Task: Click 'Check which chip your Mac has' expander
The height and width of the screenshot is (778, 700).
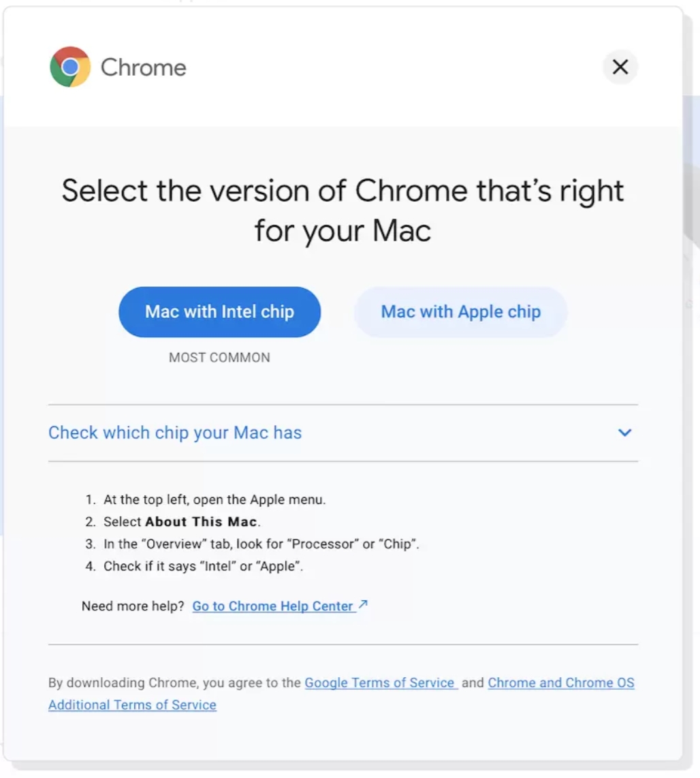Action: point(175,433)
